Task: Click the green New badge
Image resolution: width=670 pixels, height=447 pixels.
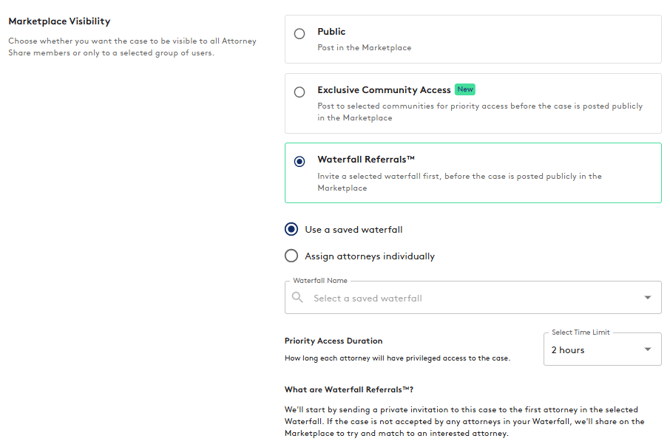Action: click(x=465, y=90)
